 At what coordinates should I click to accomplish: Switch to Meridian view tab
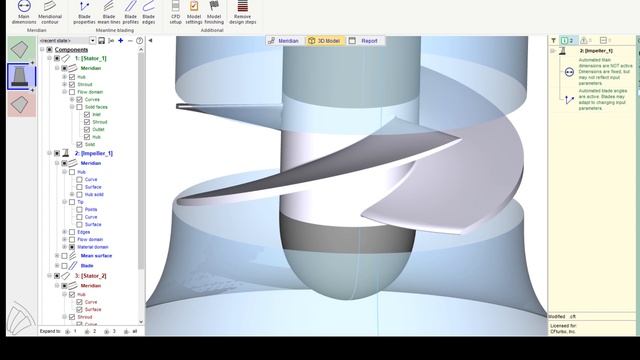pos(284,41)
